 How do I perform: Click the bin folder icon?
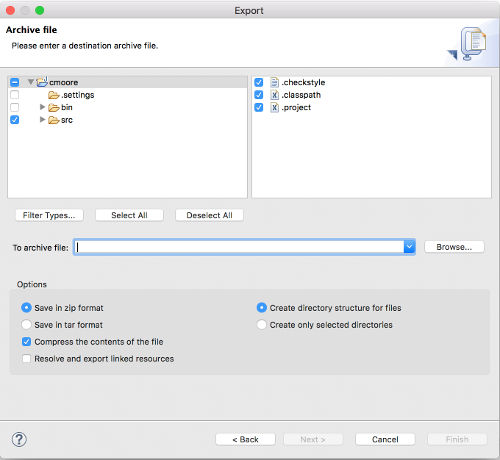point(54,108)
